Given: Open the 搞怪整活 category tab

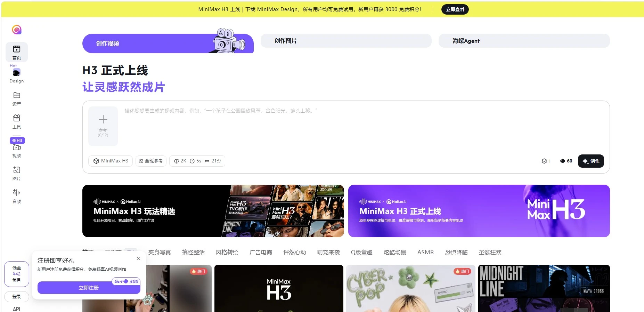Looking at the screenshot, I should (193, 253).
